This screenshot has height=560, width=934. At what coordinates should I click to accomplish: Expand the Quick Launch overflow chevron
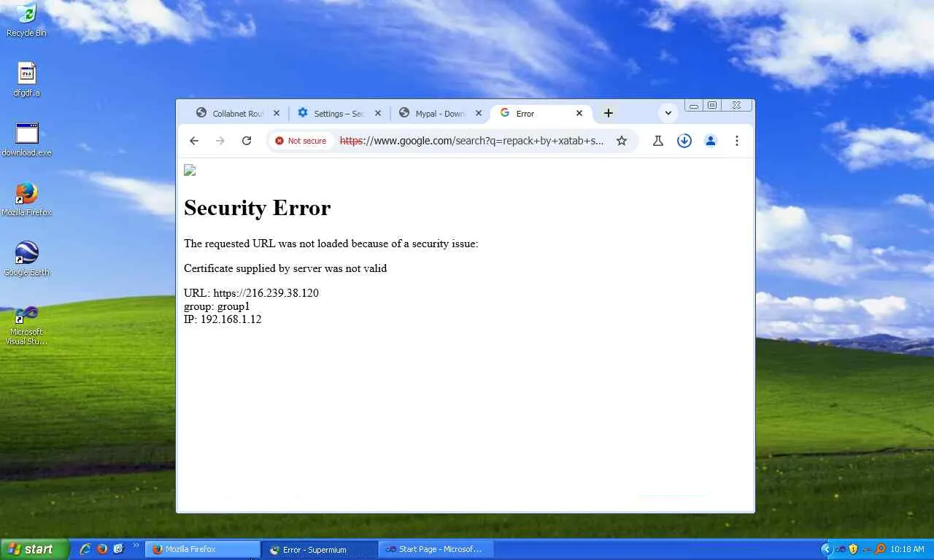(x=136, y=545)
